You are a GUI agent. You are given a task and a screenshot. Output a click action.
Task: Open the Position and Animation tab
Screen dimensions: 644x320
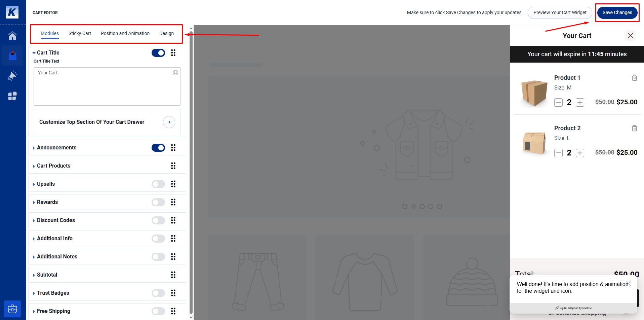[125, 33]
